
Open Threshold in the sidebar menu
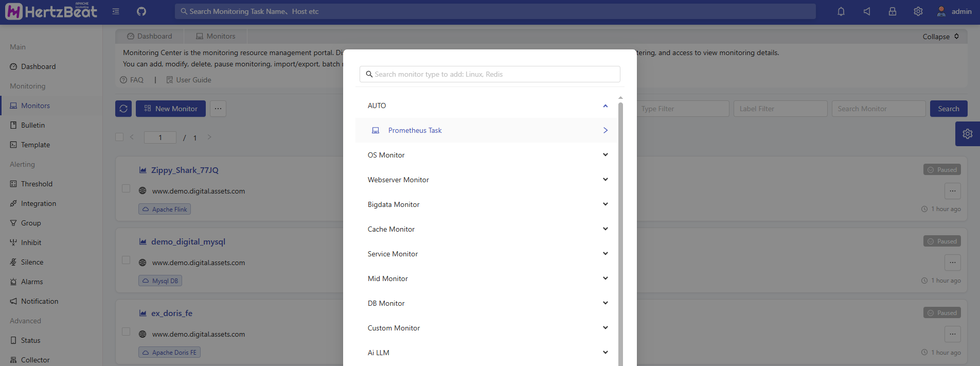click(37, 184)
